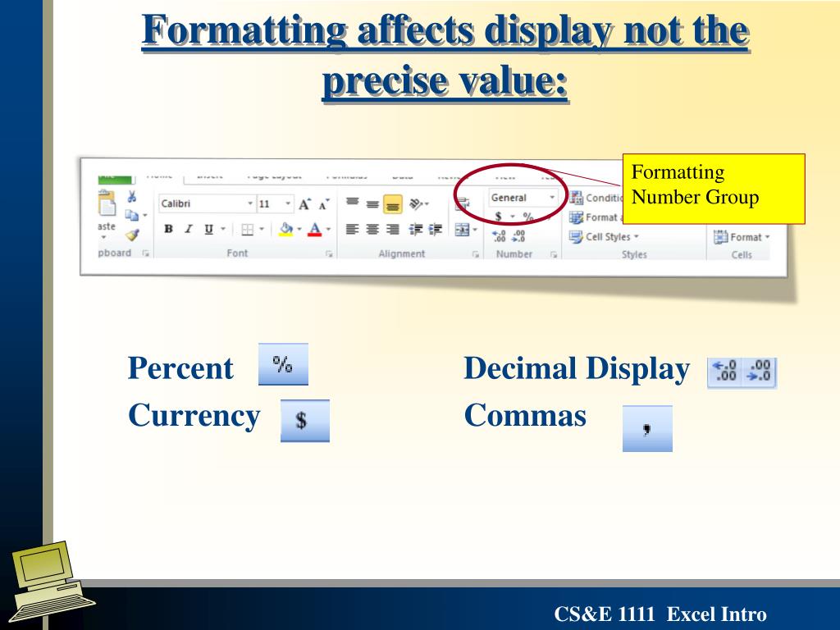Click Decrease Decimal in the ribbon Number group

pos(518,236)
